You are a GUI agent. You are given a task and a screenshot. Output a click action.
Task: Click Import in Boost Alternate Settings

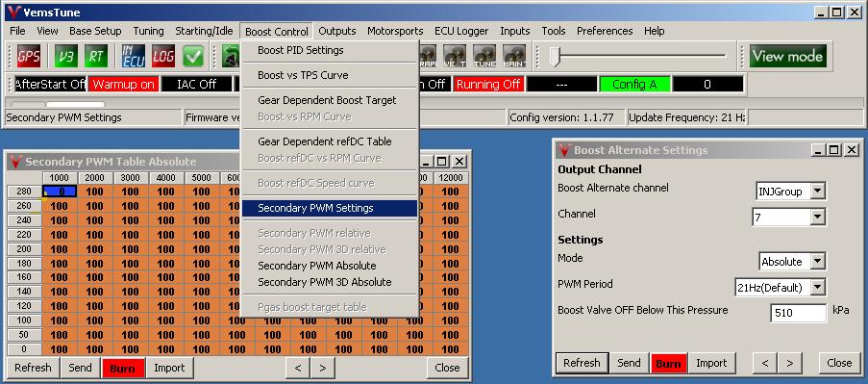click(711, 363)
